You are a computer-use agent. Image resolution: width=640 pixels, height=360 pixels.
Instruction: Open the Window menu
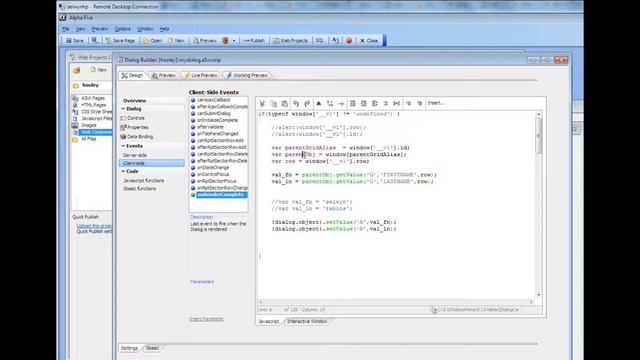[x=145, y=29]
